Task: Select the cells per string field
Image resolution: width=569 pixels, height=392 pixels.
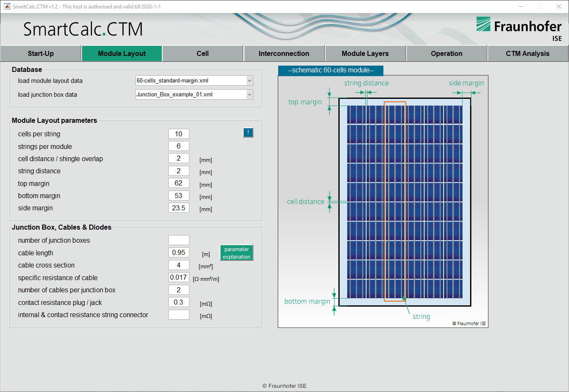Action: (178, 134)
